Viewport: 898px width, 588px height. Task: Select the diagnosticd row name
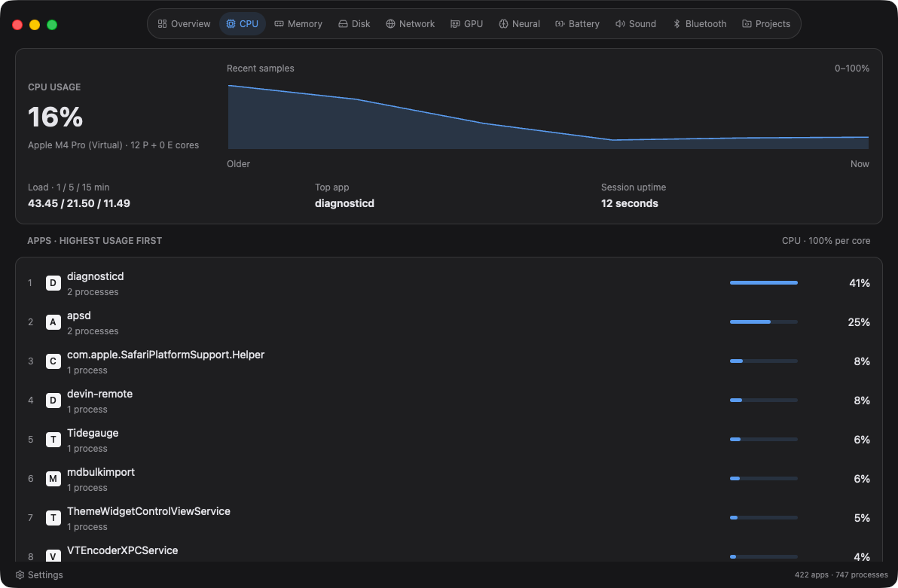click(x=95, y=276)
